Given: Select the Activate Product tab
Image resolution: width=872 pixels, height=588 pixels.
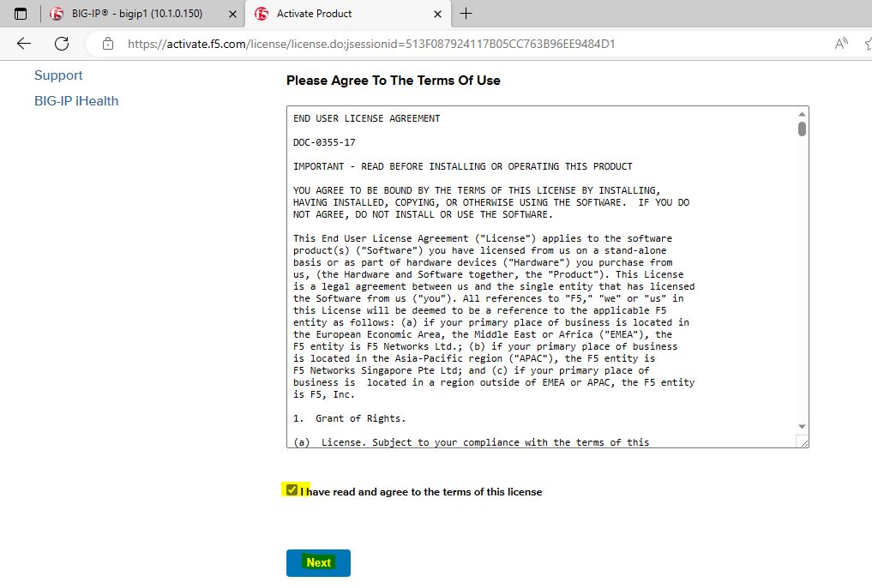Looking at the screenshot, I should tap(343, 14).
